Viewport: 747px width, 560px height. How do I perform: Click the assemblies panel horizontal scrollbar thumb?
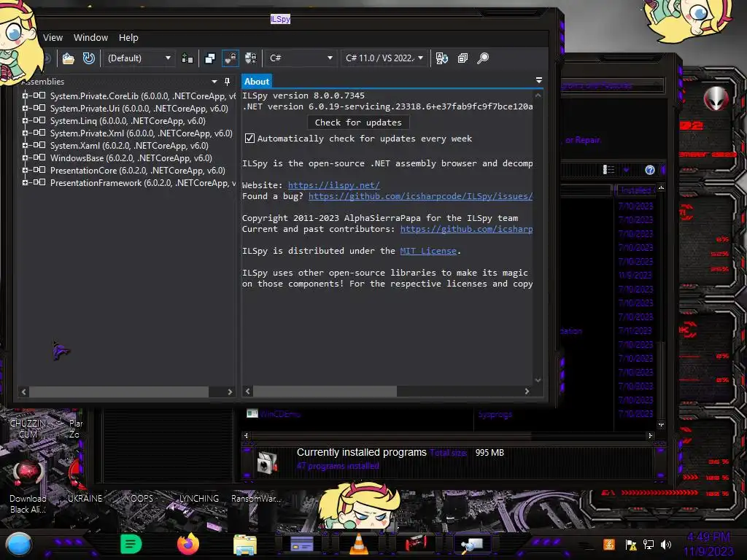tap(119, 392)
